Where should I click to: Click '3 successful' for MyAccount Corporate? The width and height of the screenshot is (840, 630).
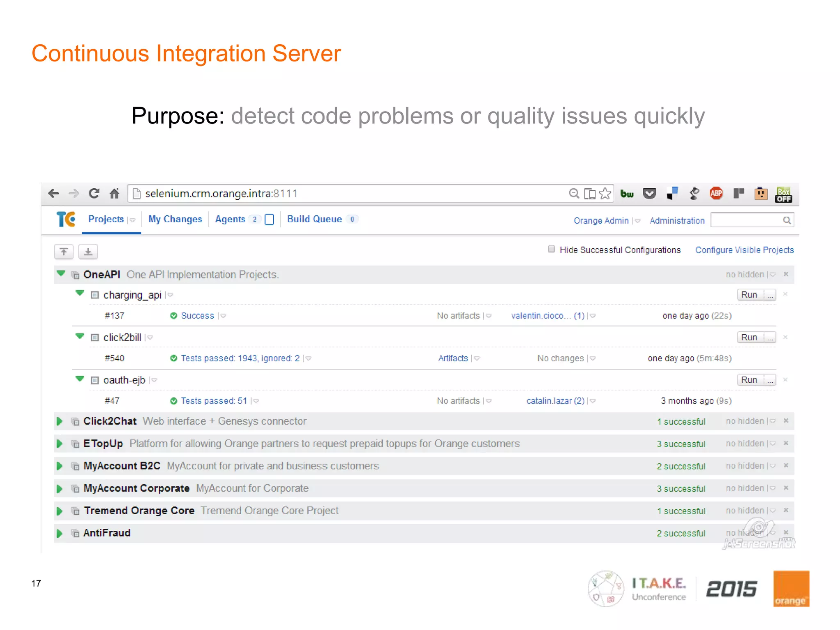pos(681,488)
